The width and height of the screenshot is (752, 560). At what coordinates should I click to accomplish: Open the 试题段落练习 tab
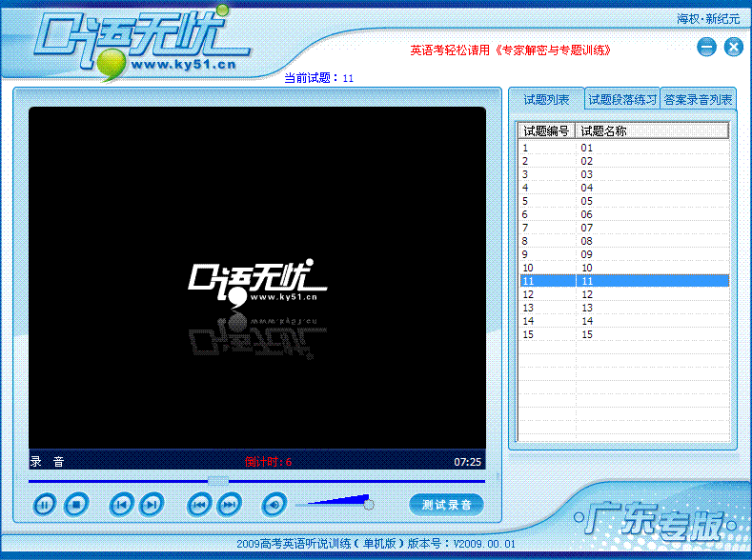622,100
